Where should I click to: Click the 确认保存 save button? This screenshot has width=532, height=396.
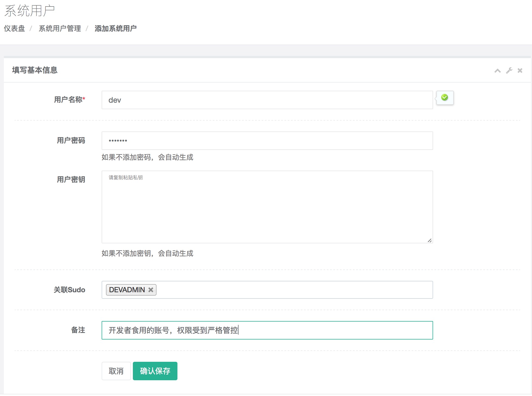click(x=155, y=371)
